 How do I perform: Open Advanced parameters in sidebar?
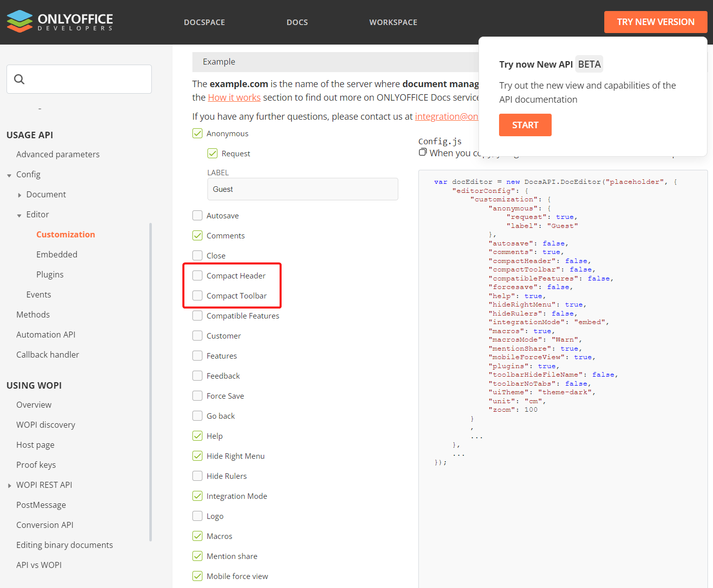[x=58, y=154]
